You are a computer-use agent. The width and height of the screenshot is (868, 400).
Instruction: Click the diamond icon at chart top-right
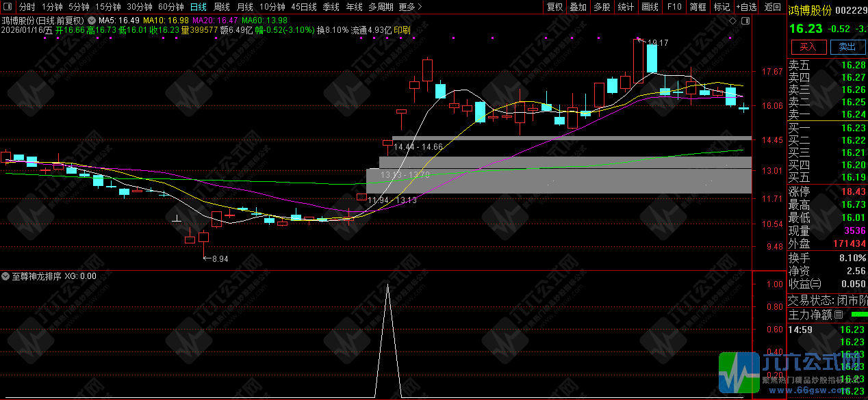click(x=734, y=21)
